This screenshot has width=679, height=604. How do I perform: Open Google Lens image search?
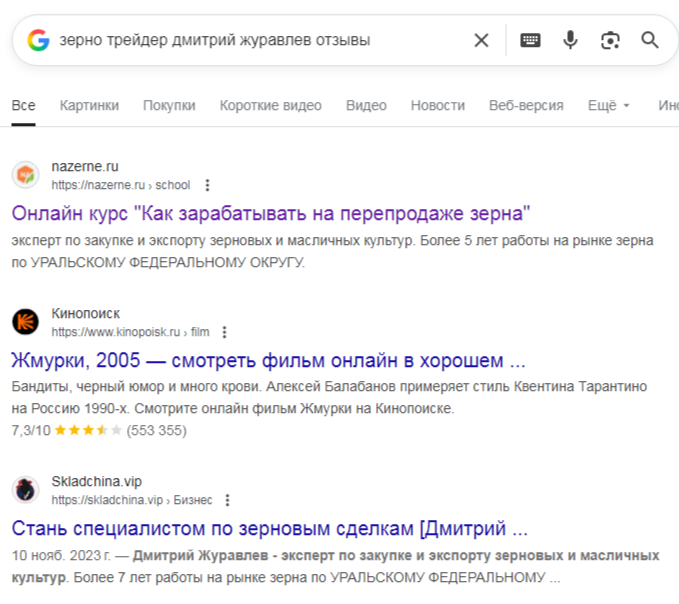click(610, 40)
